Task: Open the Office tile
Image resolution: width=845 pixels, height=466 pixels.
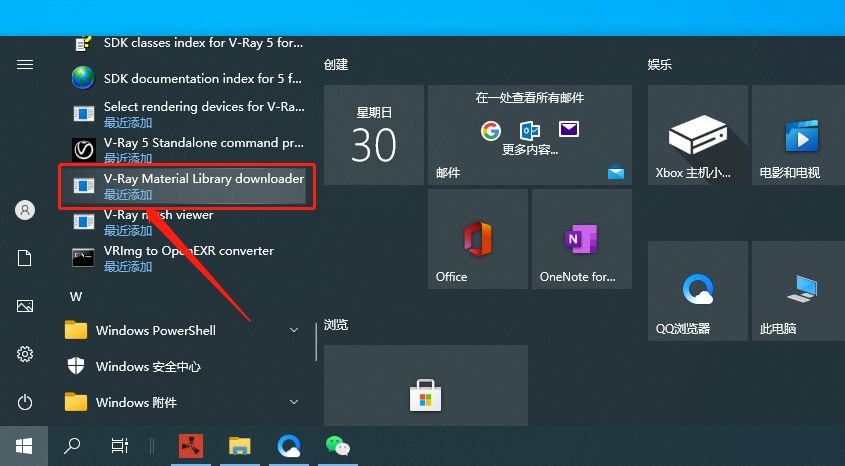Action: coord(478,239)
